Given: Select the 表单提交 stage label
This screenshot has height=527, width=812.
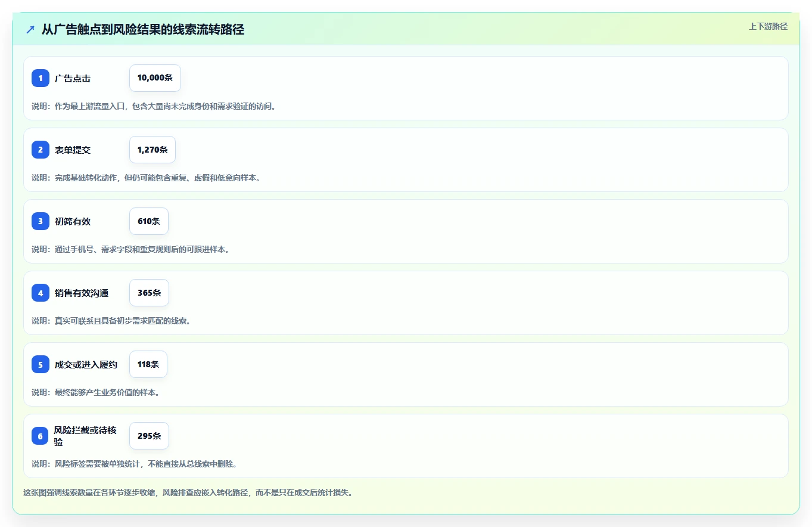Looking at the screenshot, I should click(x=73, y=150).
